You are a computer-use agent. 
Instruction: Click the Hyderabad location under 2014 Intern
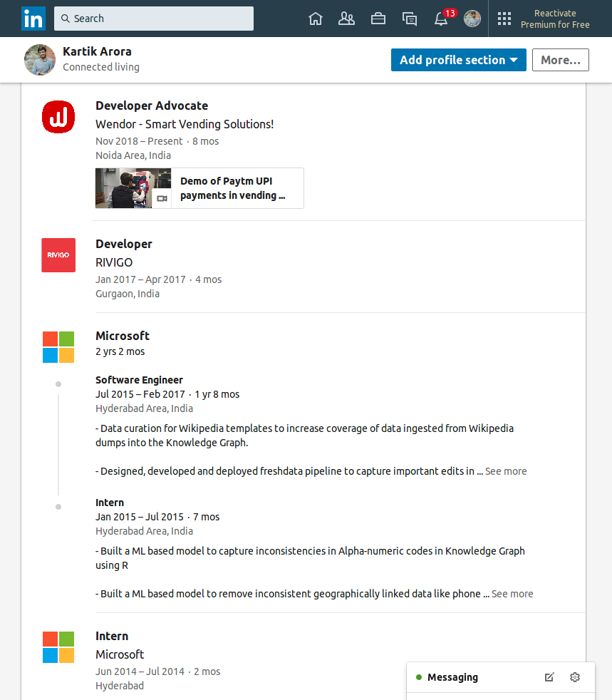pos(120,686)
